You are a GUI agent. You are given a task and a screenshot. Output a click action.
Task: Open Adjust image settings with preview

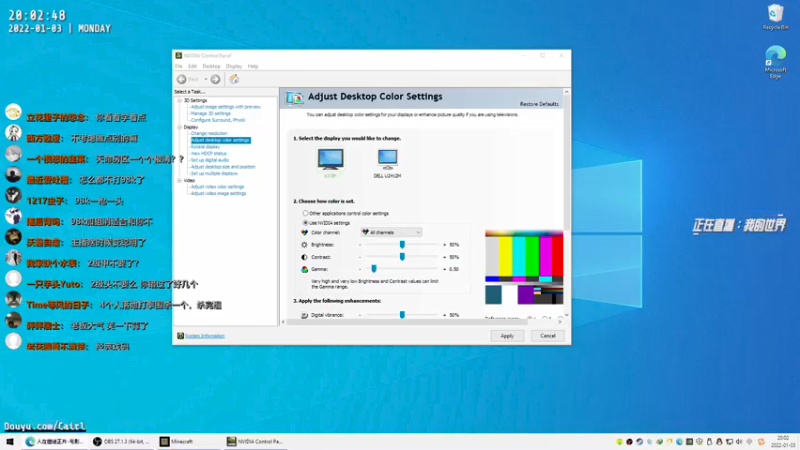(226, 107)
